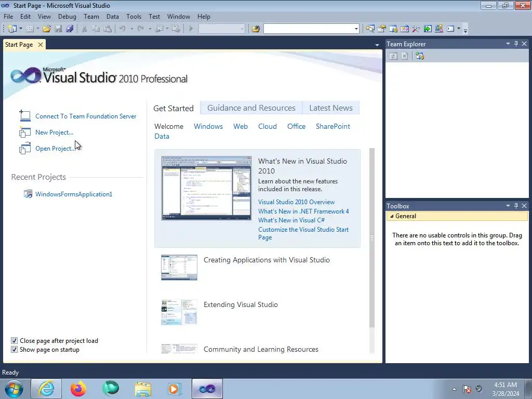
Task: Uncheck Show page on startup
Action: tap(14, 350)
